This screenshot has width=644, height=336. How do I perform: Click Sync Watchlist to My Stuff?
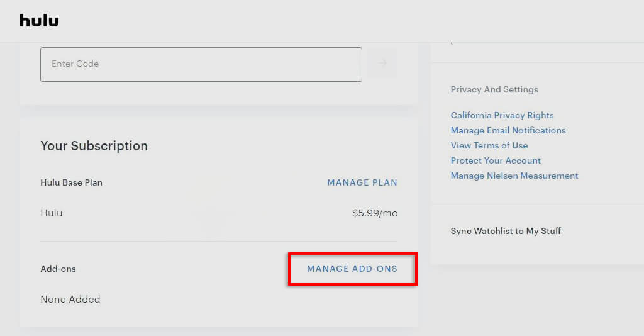pos(506,231)
